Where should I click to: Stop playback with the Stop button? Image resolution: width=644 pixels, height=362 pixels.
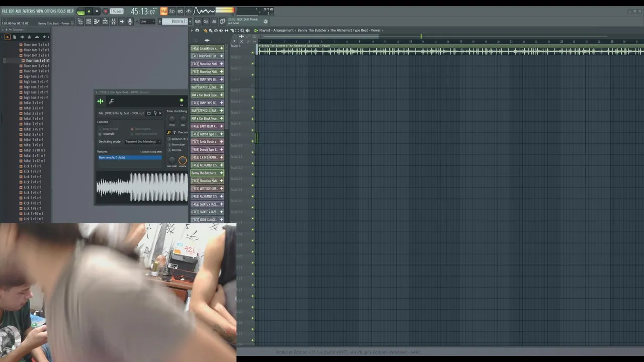[97, 11]
